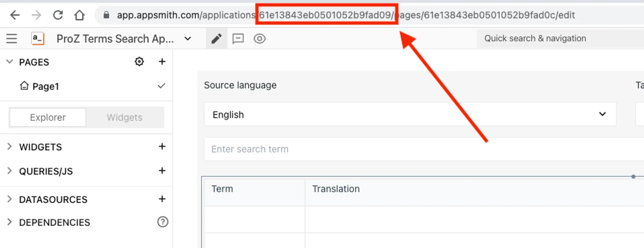Click the QUERIES/JS section label
The height and width of the screenshot is (248, 644).
coord(46,171)
